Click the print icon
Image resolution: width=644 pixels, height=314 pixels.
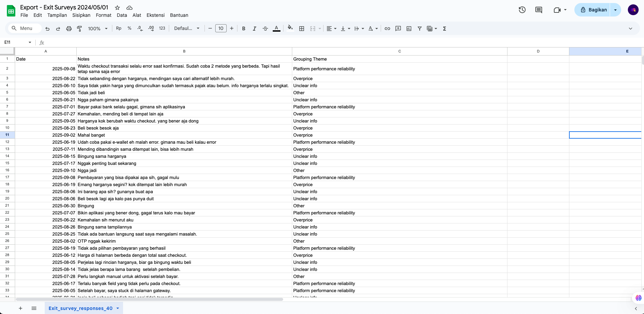coord(69,29)
